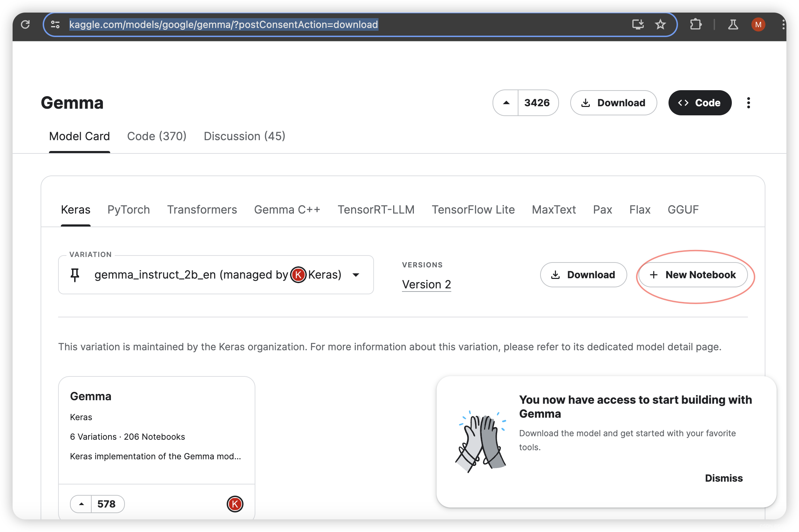Switch to the Code (370) tab
The image size is (799, 532).
coord(156,136)
